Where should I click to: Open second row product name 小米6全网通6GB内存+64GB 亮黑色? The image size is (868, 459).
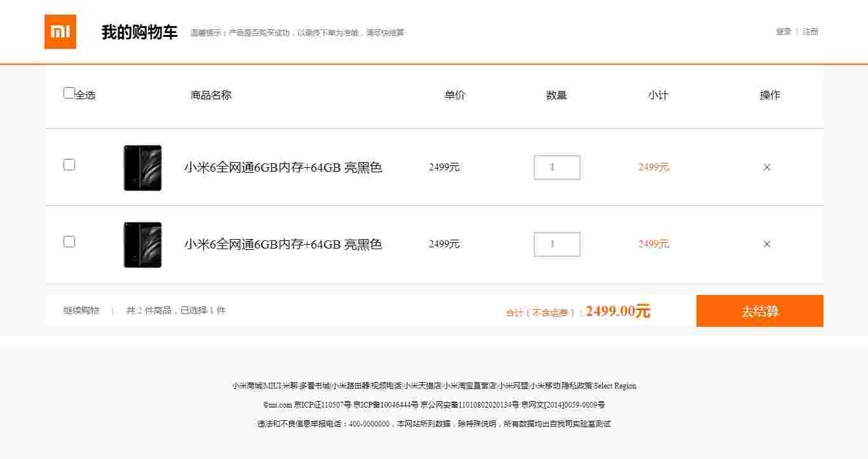pyautogui.click(x=283, y=245)
